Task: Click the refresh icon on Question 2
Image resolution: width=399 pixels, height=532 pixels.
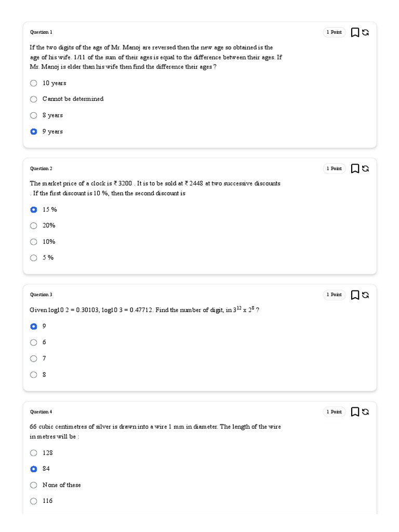Action: [x=365, y=168]
